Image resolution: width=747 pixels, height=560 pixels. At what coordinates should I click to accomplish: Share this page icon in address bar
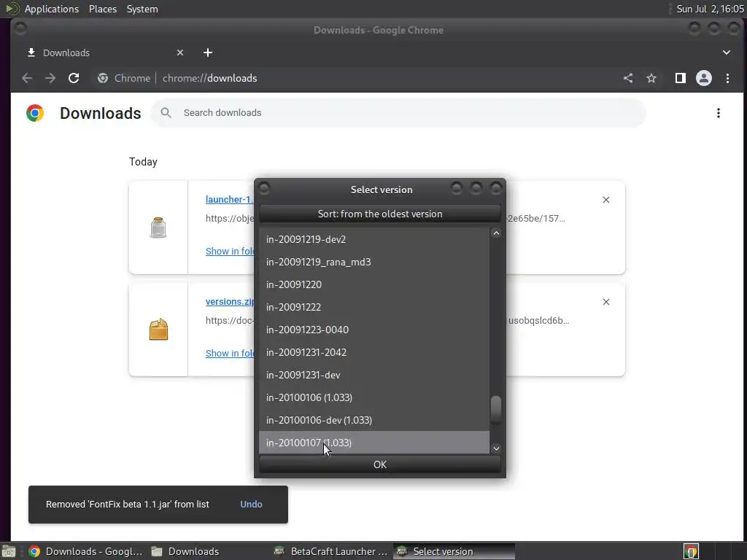pyautogui.click(x=628, y=78)
